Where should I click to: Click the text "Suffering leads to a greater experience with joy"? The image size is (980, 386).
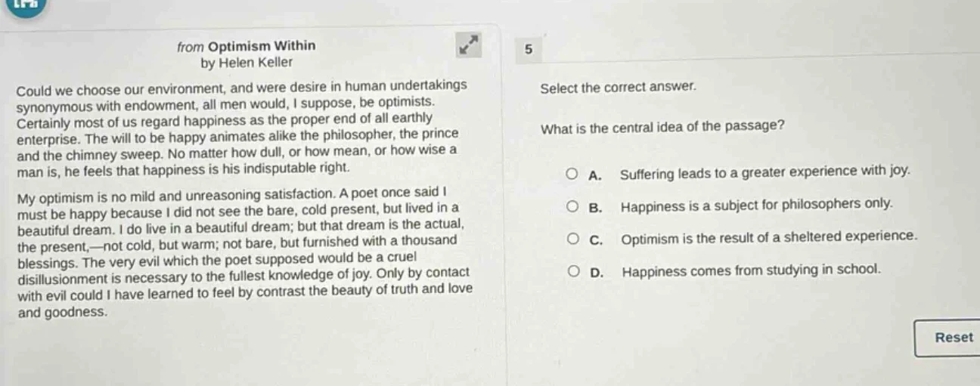[x=764, y=172]
